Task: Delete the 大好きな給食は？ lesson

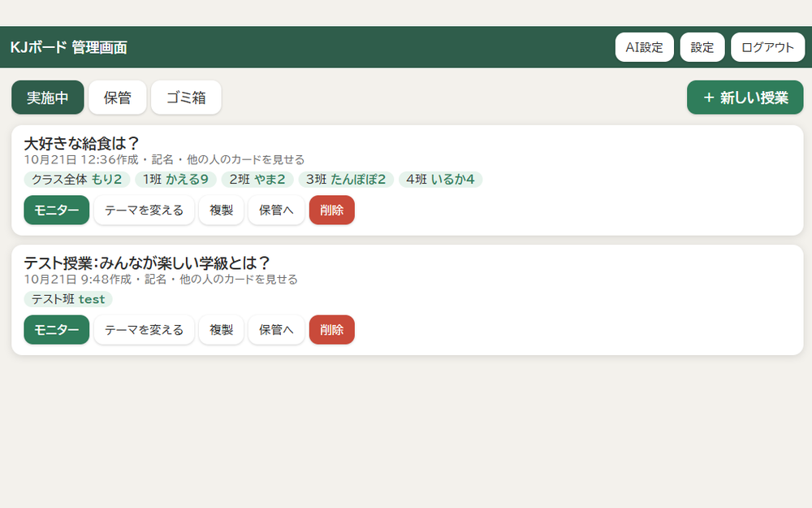Action: 332,210
